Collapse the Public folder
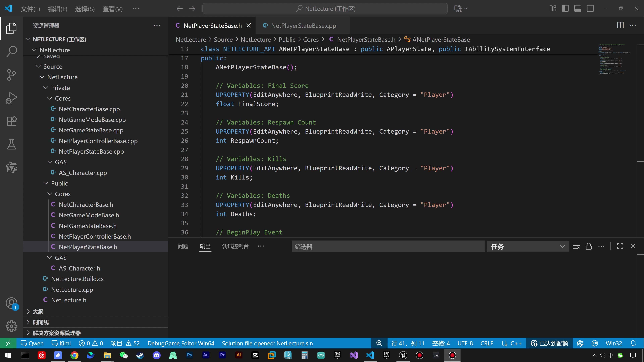Screen dimensions: 644x362 tap(59, 183)
